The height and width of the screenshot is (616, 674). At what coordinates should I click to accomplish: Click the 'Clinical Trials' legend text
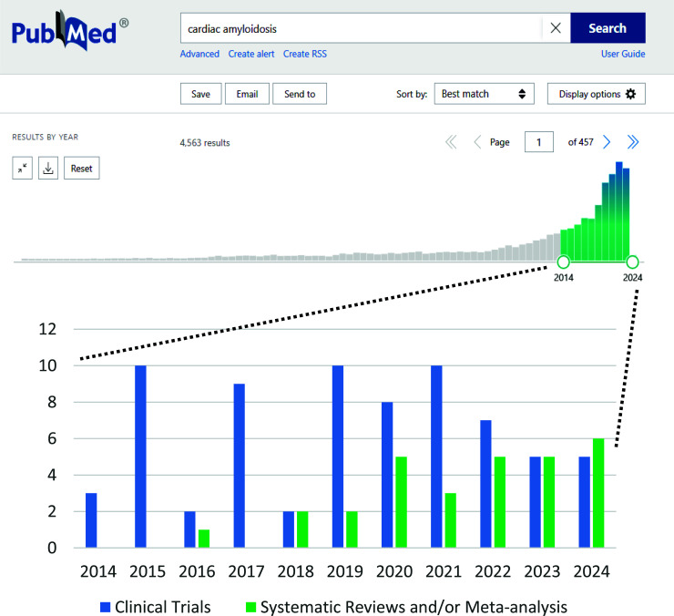coord(163,607)
